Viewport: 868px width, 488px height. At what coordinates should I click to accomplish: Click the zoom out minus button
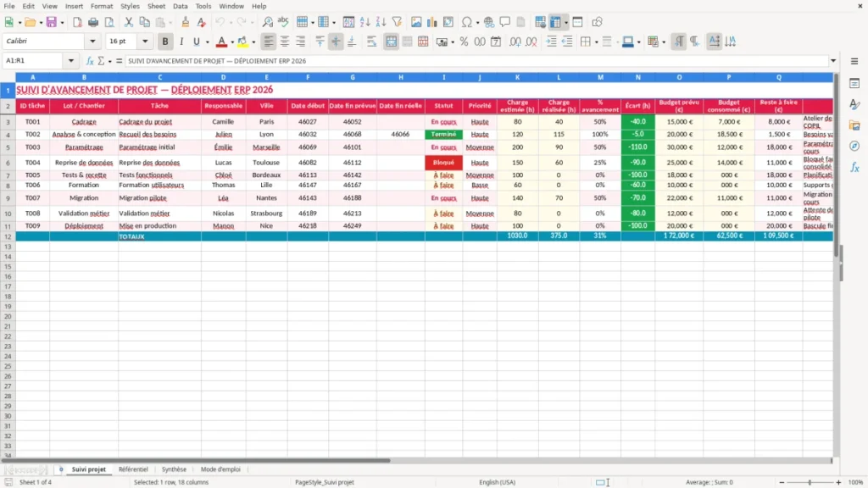[782, 482]
